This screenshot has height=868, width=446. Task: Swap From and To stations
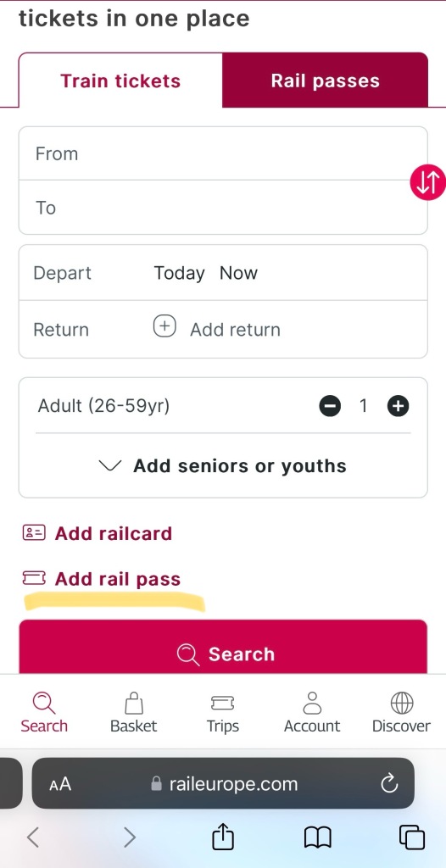[428, 182]
